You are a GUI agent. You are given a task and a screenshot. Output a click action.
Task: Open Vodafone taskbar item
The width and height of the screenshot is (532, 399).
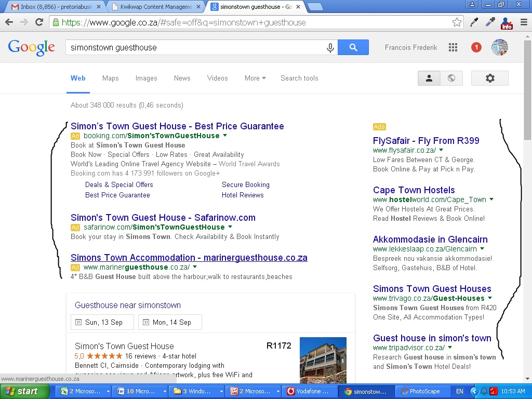(x=311, y=391)
